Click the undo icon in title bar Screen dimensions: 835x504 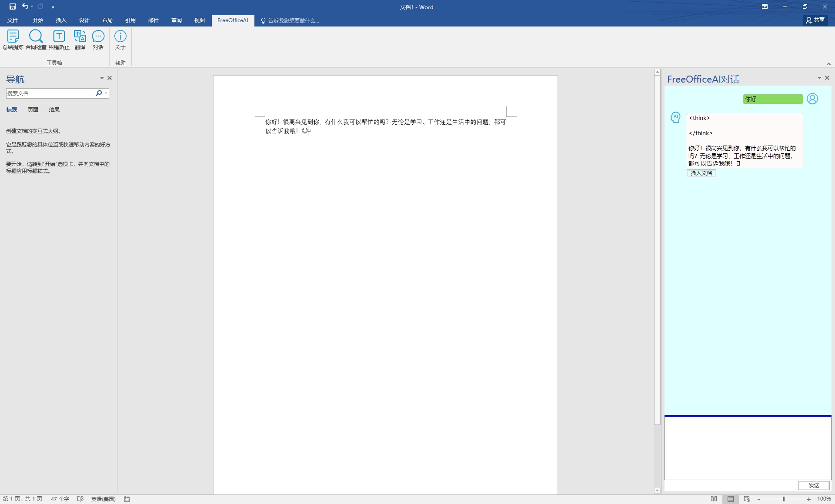coord(25,7)
